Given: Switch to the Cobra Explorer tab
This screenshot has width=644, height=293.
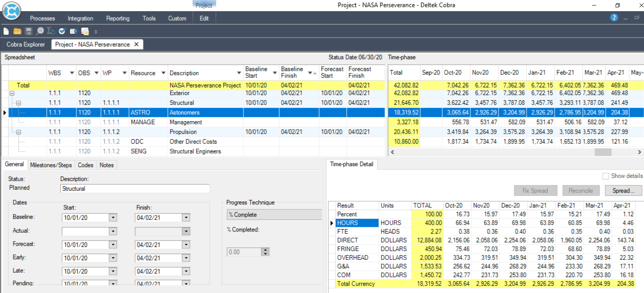Looking at the screenshot, I should pos(26,44).
